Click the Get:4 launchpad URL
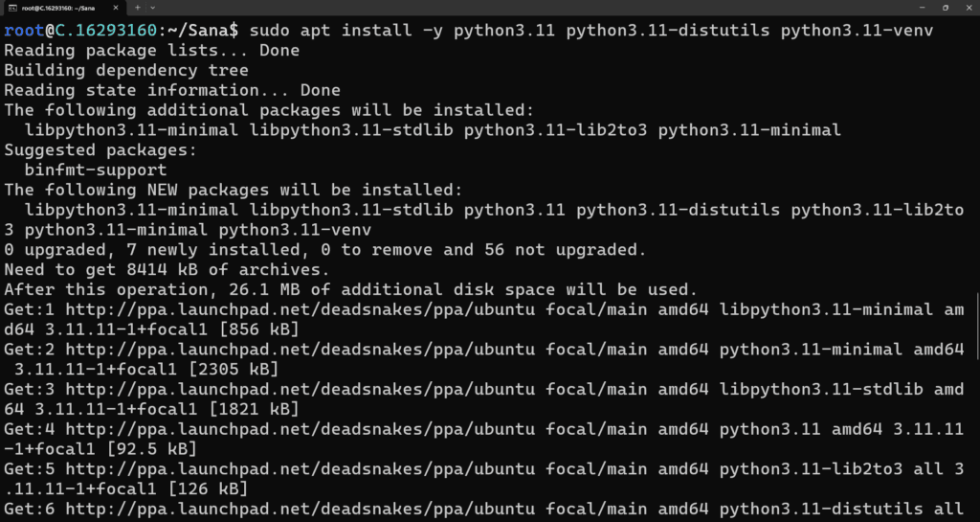This screenshot has height=522, width=980. 300,429
